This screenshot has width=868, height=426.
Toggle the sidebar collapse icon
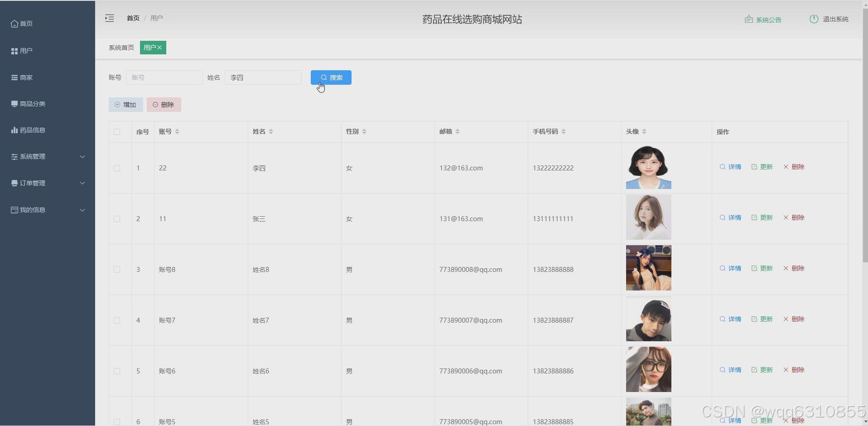click(x=110, y=18)
